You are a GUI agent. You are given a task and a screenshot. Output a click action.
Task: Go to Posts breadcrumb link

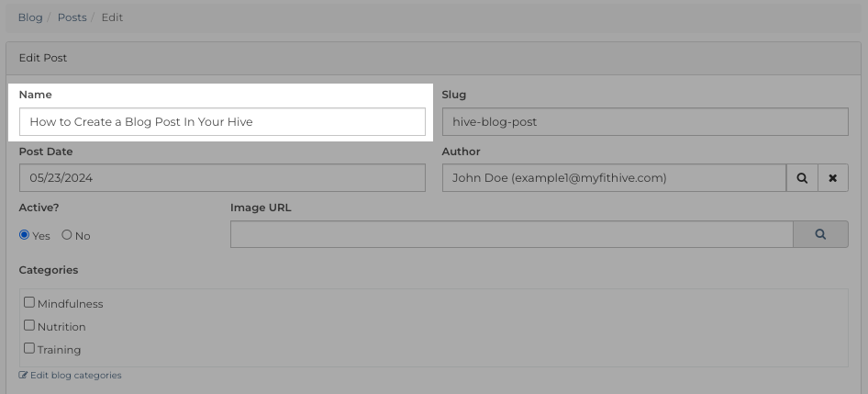(x=72, y=17)
